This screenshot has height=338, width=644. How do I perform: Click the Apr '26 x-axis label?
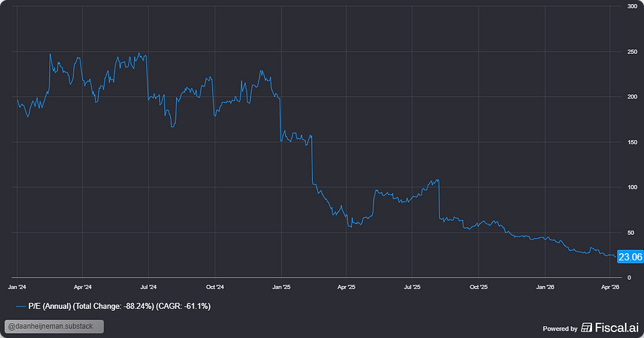point(610,287)
